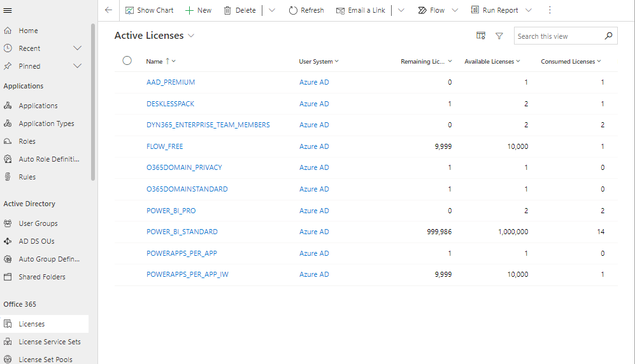Open the column options icon

pos(481,36)
